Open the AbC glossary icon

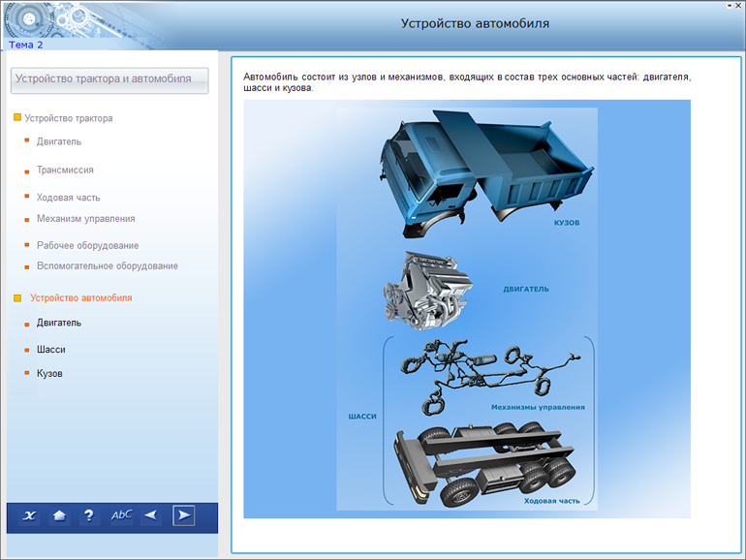tap(121, 515)
